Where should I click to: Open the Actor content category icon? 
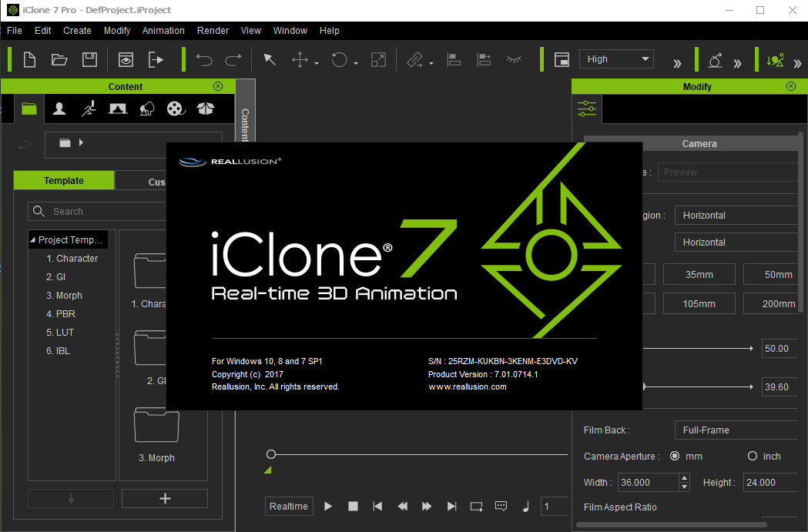click(x=59, y=109)
